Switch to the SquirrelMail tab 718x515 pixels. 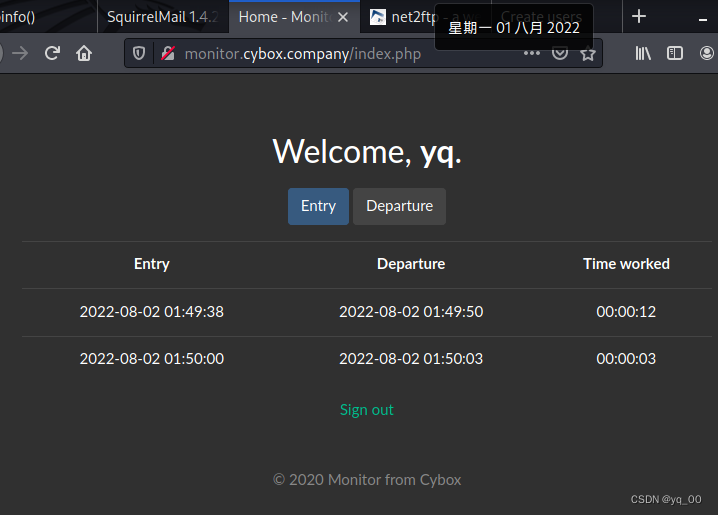pos(162,17)
